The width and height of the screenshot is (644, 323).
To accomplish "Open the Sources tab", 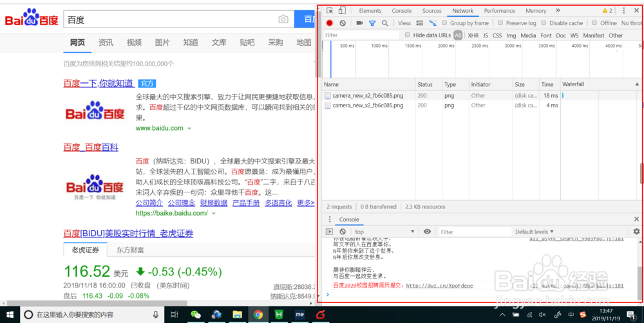I will pos(431,11).
